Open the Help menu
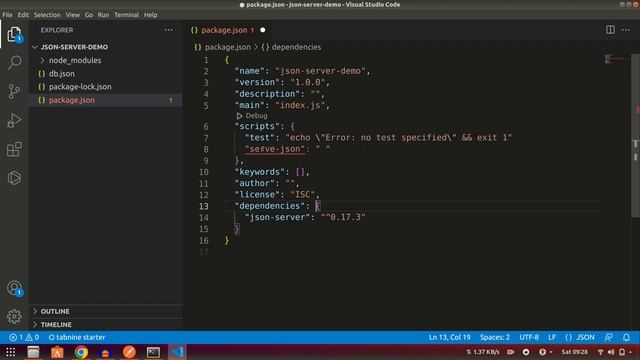Viewport: 640px width, 360px height. [x=151, y=15]
